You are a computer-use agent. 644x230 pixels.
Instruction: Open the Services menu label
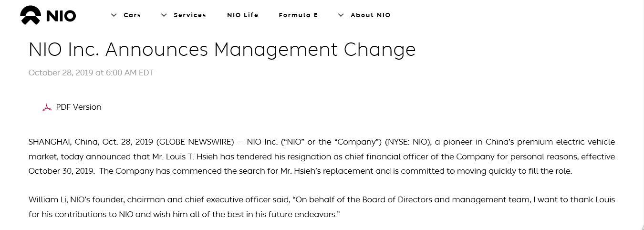pos(190,15)
